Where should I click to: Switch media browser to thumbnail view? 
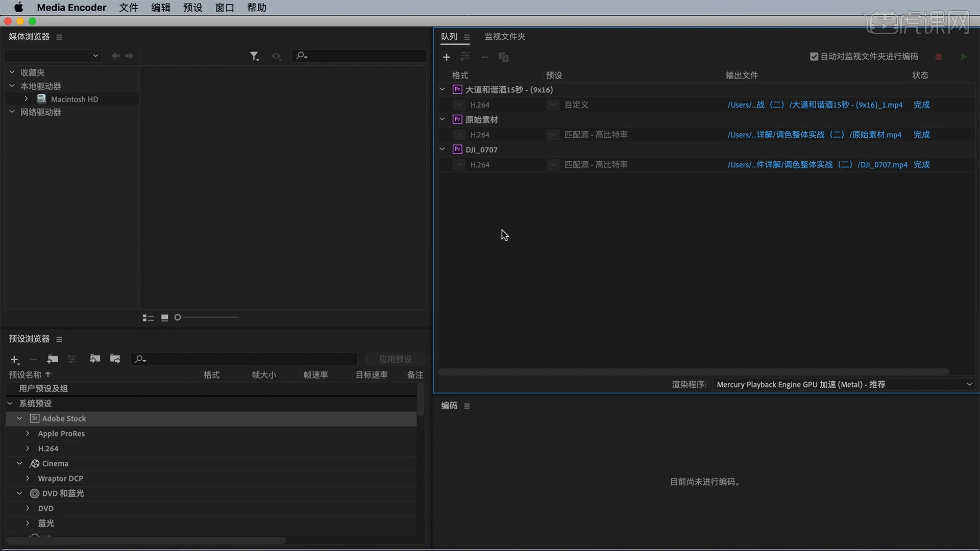pyautogui.click(x=164, y=317)
